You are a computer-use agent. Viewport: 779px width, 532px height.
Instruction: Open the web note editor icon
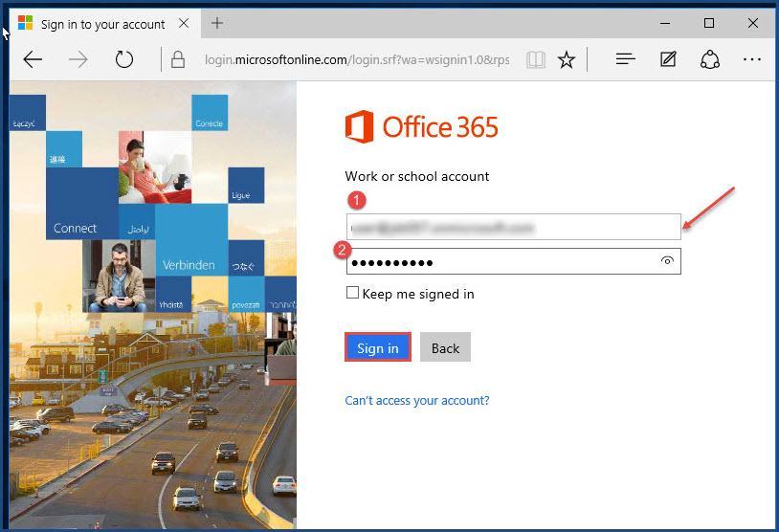[x=668, y=59]
